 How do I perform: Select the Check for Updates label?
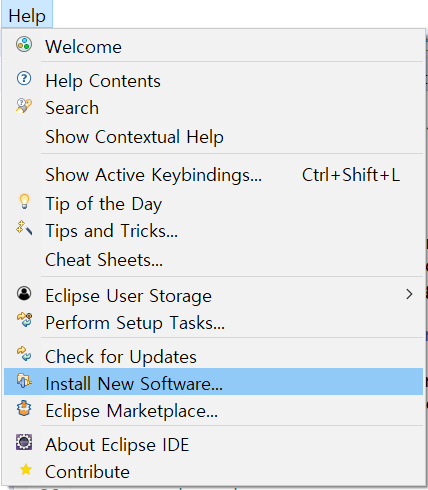pyautogui.click(x=121, y=357)
